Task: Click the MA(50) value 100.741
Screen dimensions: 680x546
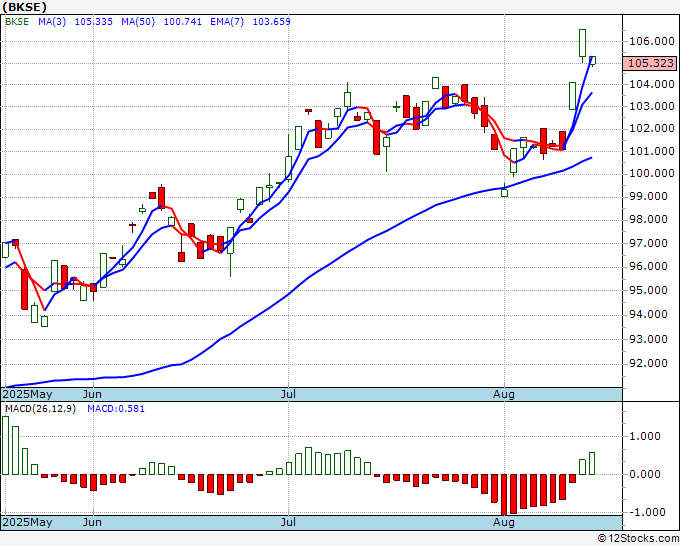Action: (183, 22)
